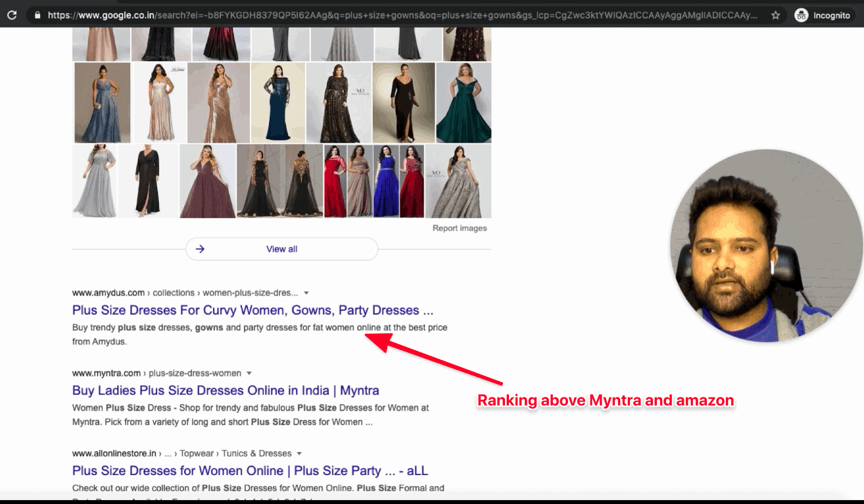Click the View all images button
This screenshot has width=864, height=504.
tap(281, 249)
